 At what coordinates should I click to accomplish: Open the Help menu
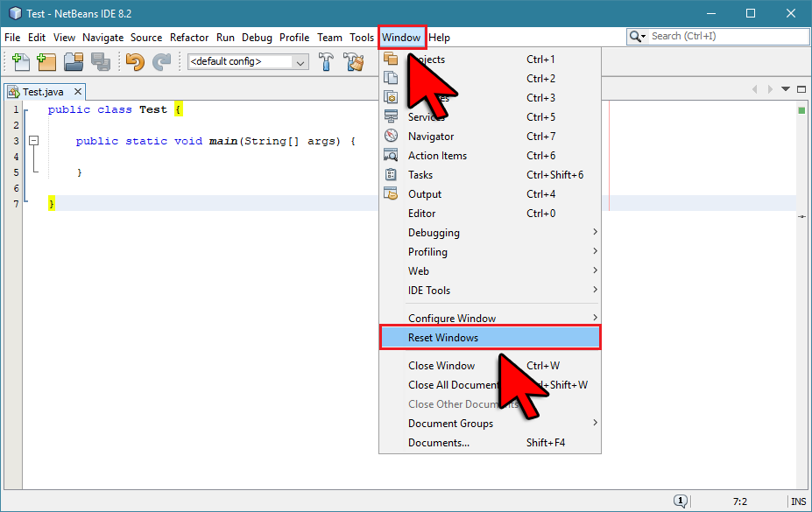439,38
